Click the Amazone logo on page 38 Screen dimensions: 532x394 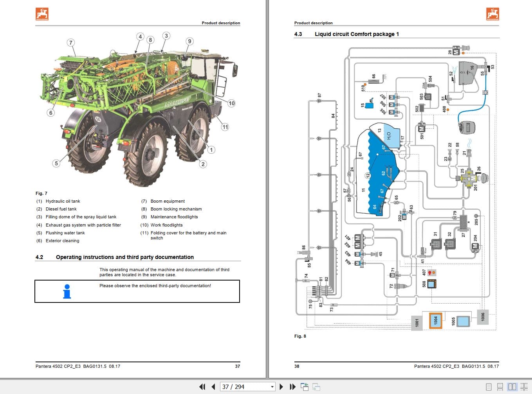tap(492, 14)
